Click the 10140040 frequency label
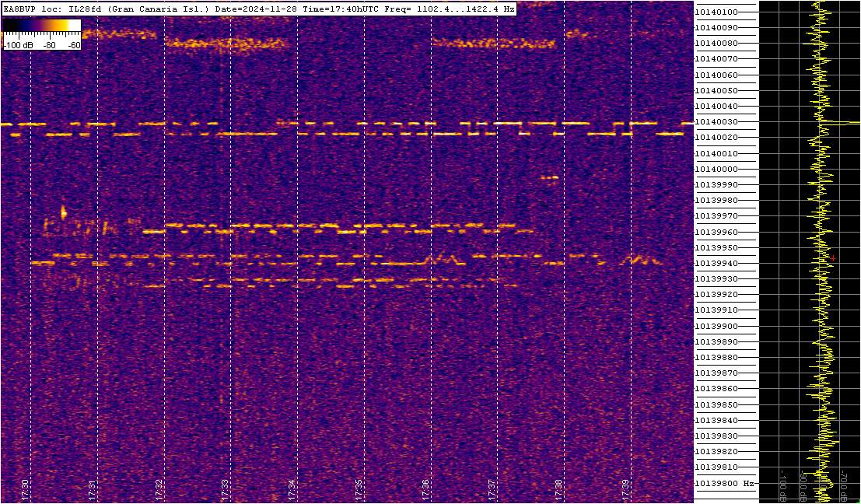Screen dimensions: 861x504 pos(716,106)
